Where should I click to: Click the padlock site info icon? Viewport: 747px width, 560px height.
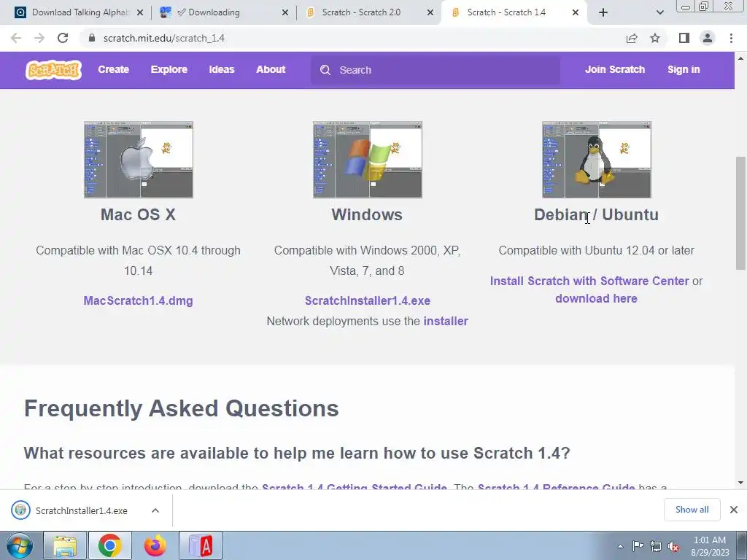(93, 38)
